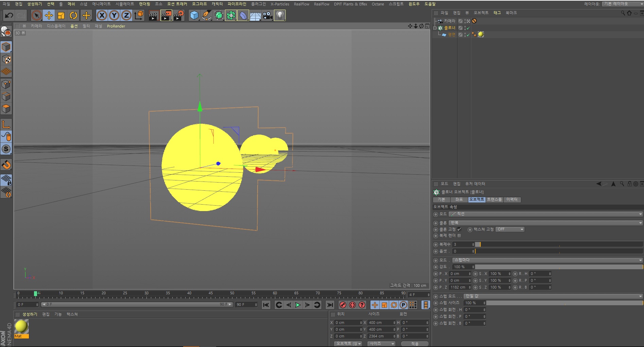
Task: Select the Live Selection arrow tool
Action: coord(37,15)
